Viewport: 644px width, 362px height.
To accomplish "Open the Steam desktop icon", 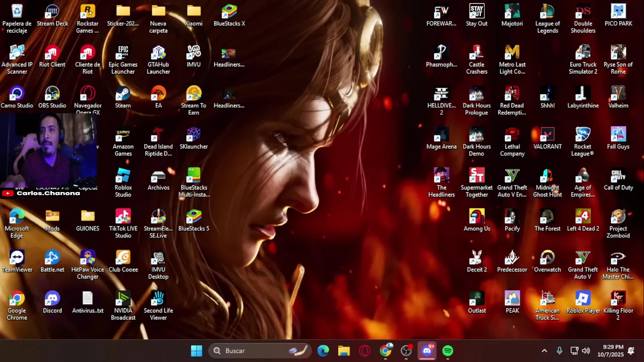I will point(123,98).
